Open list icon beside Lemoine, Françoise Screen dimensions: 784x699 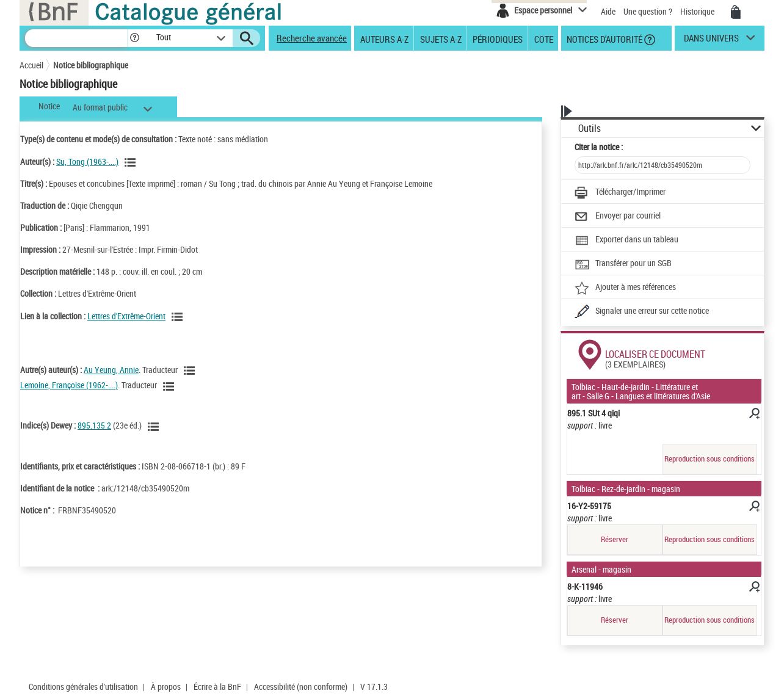click(x=169, y=386)
